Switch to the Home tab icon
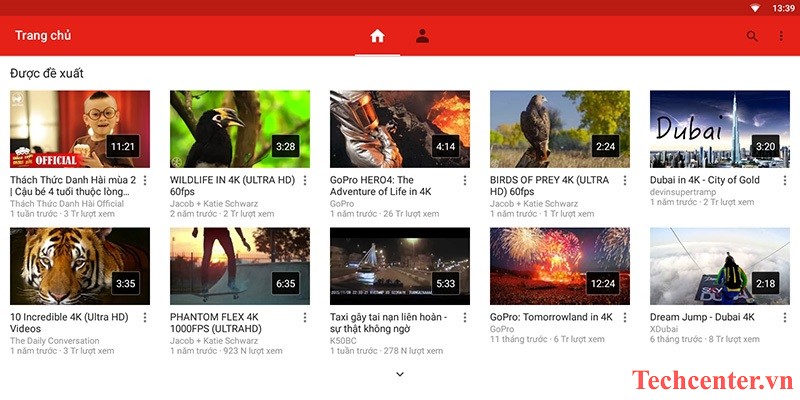 377,36
